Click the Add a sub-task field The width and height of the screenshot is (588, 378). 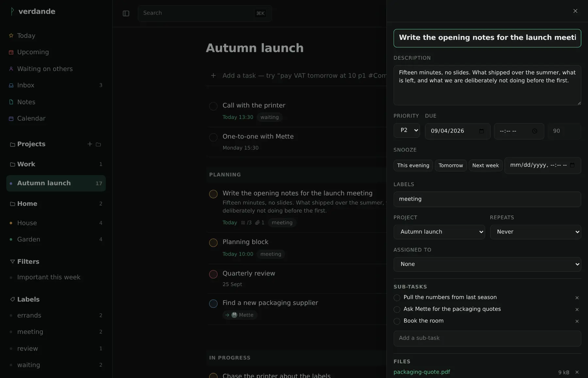[487, 338]
